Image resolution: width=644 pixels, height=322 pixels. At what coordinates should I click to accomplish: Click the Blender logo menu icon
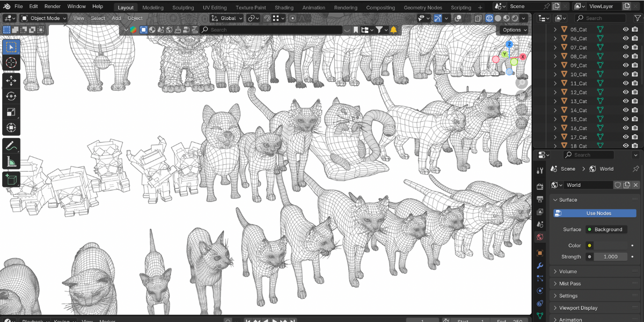[x=6, y=6]
